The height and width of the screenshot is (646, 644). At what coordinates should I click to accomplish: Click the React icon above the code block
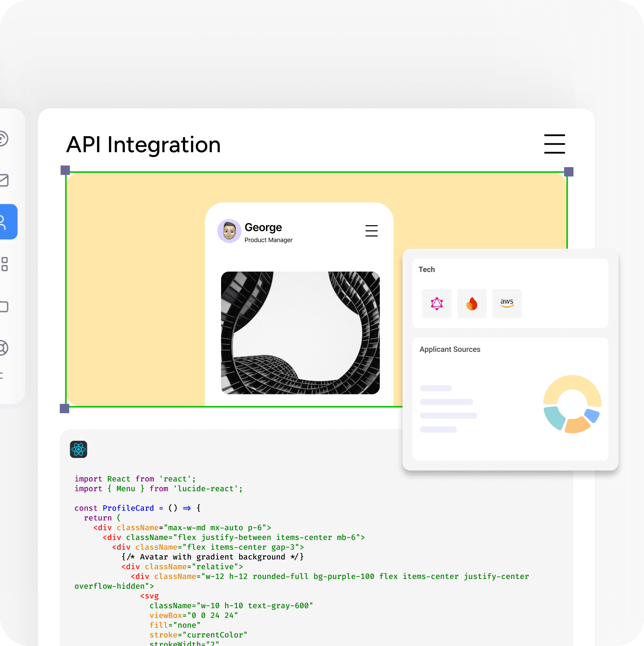tap(78, 449)
